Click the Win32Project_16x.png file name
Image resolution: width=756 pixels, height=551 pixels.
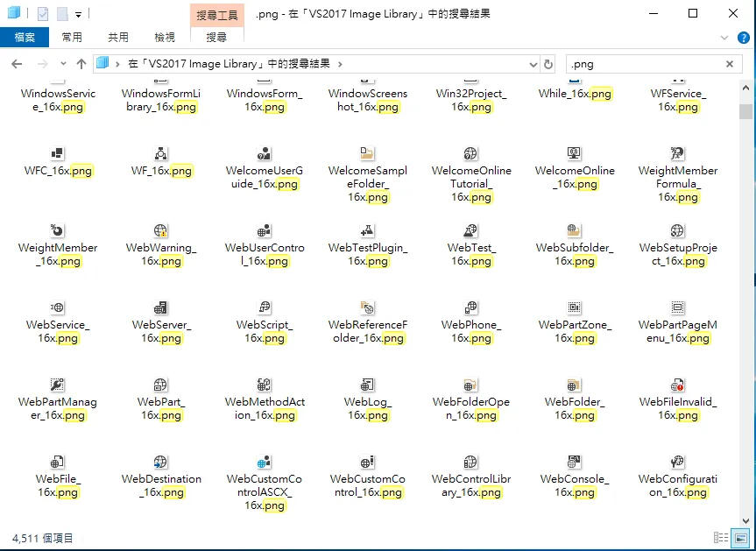(471, 100)
